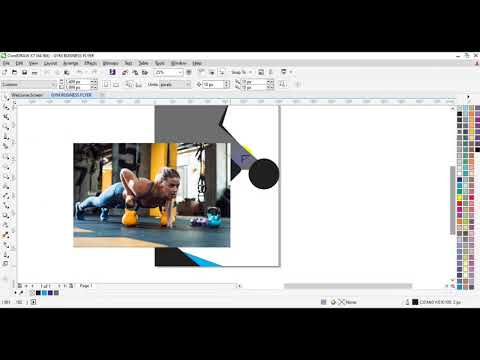
Task: Click the Publish to PDF icon
Action: pos(145,72)
